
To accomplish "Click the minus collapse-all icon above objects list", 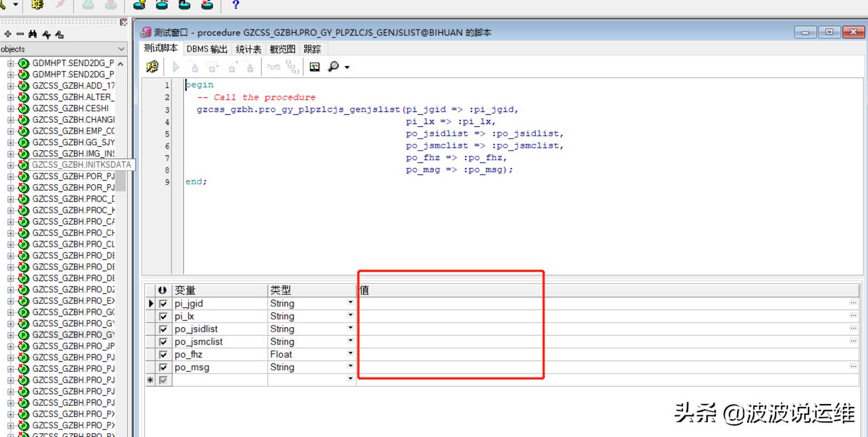I will tap(19, 33).
